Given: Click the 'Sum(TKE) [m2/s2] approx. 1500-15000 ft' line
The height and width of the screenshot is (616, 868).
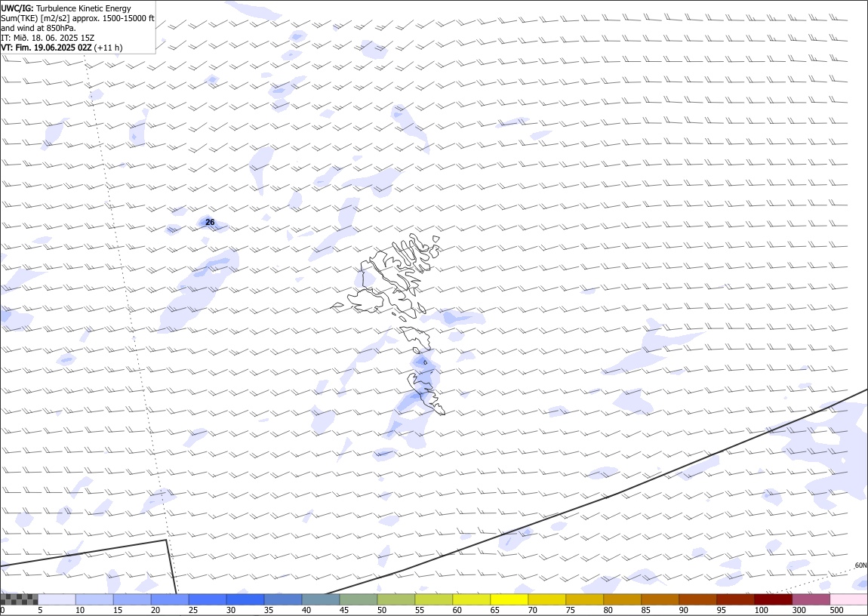Looking at the screenshot, I should (78, 18).
